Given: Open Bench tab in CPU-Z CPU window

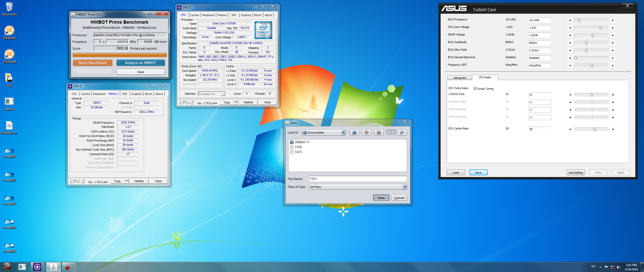Looking at the screenshot, I should [x=258, y=15].
